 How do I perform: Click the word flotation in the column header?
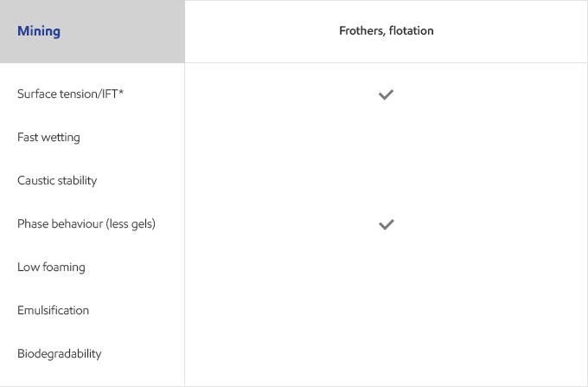pos(411,31)
